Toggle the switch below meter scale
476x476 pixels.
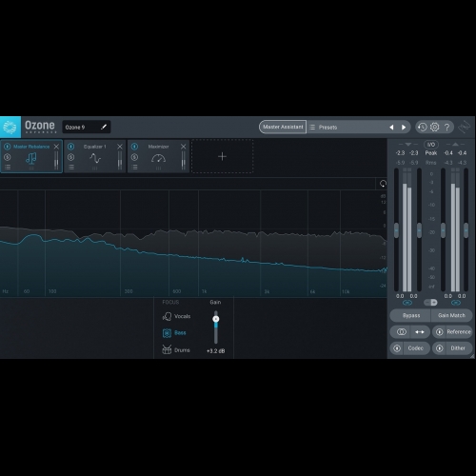click(x=431, y=303)
